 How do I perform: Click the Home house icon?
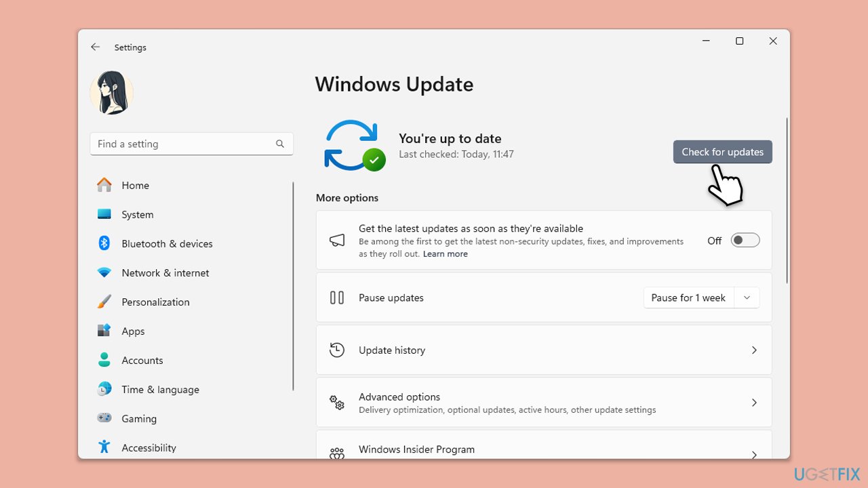104,185
